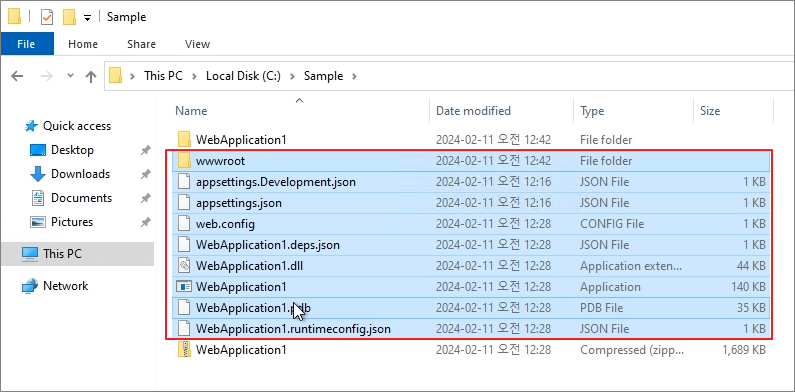The width and height of the screenshot is (795, 392).
Task: Select This PC in the navigation pane
Action: point(62,254)
